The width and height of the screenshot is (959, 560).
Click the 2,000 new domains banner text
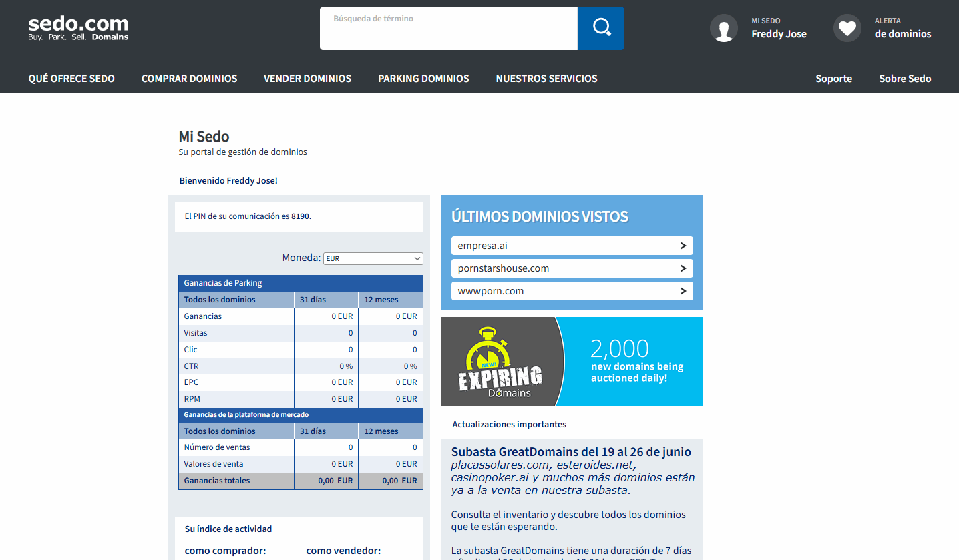point(637,360)
